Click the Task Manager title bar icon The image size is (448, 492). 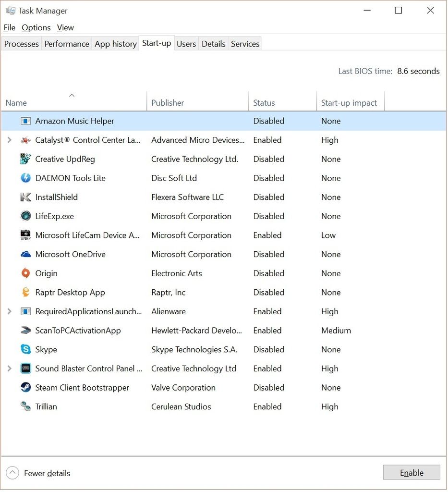pyautogui.click(x=11, y=11)
